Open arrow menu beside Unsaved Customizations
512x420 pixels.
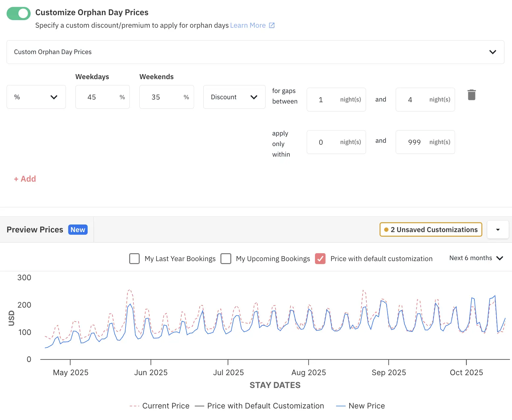[498, 229]
